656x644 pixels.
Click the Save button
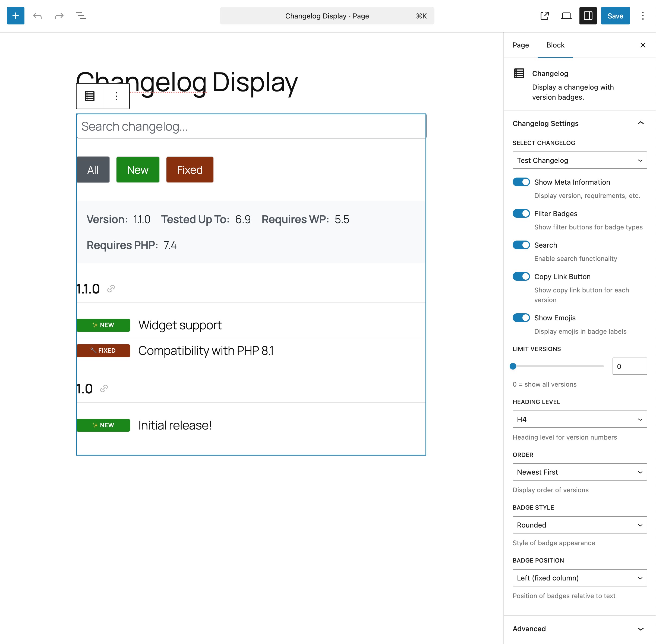click(x=615, y=15)
